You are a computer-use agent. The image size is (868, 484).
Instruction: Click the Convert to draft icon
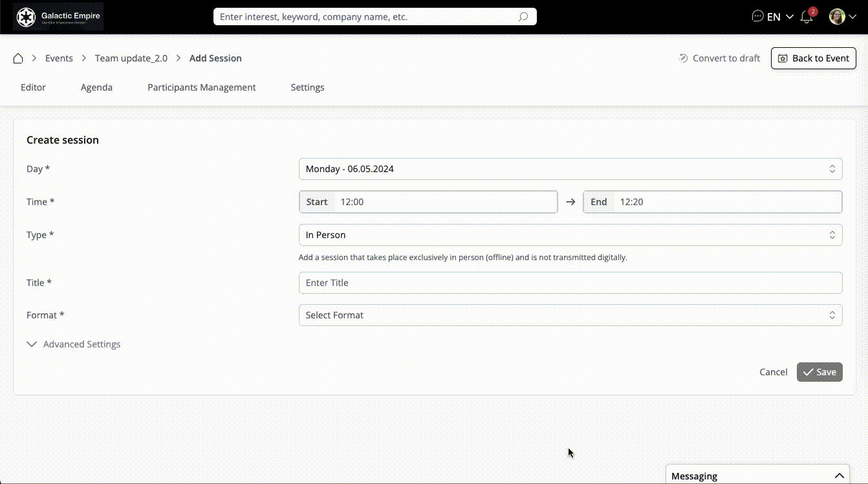tap(683, 58)
